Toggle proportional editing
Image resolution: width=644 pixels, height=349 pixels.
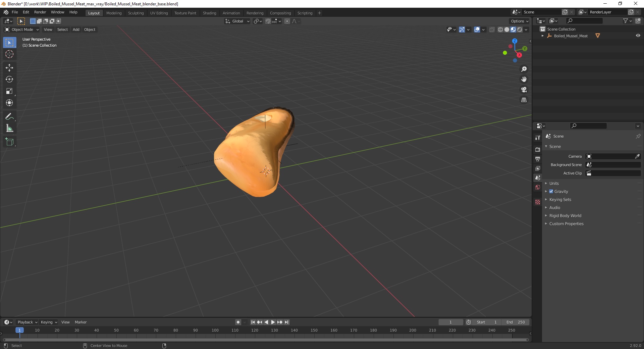[287, 21]
